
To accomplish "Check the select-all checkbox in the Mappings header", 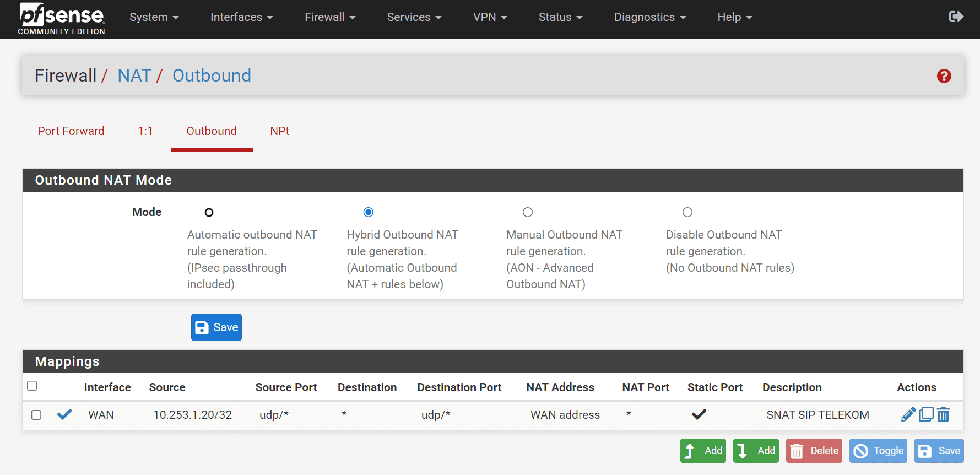I will tap(32, 386).
